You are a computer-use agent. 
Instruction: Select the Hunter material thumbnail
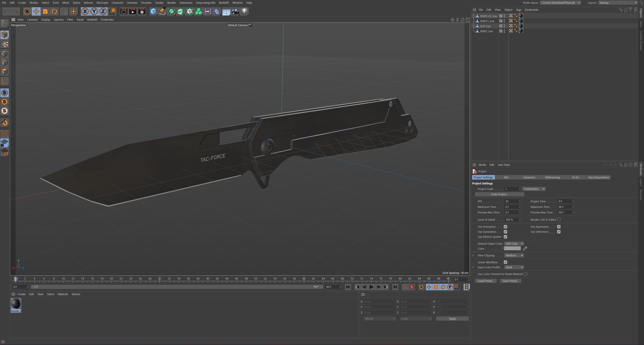tap(16, 304)
